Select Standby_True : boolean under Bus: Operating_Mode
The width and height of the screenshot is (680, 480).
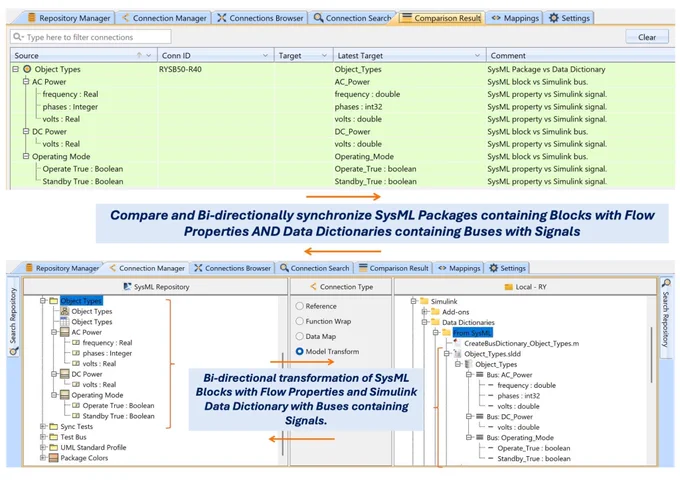(x=534, y=458)
